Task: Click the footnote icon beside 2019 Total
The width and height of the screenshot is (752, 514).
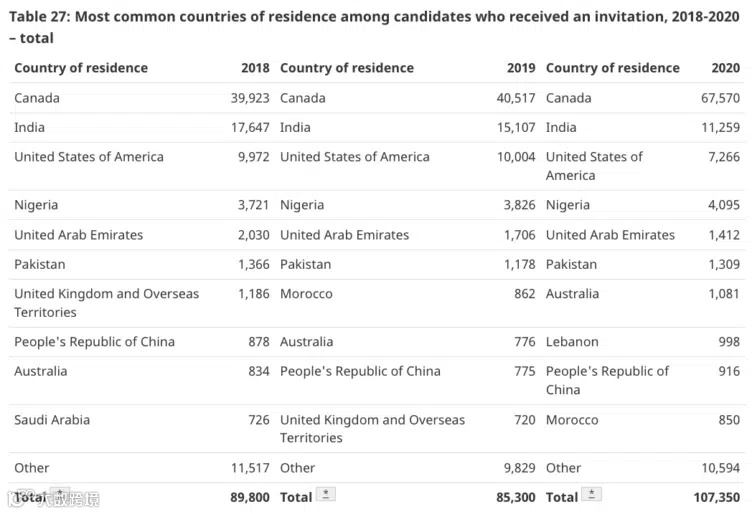Action: pyautogui.click(x=325, y=495)
